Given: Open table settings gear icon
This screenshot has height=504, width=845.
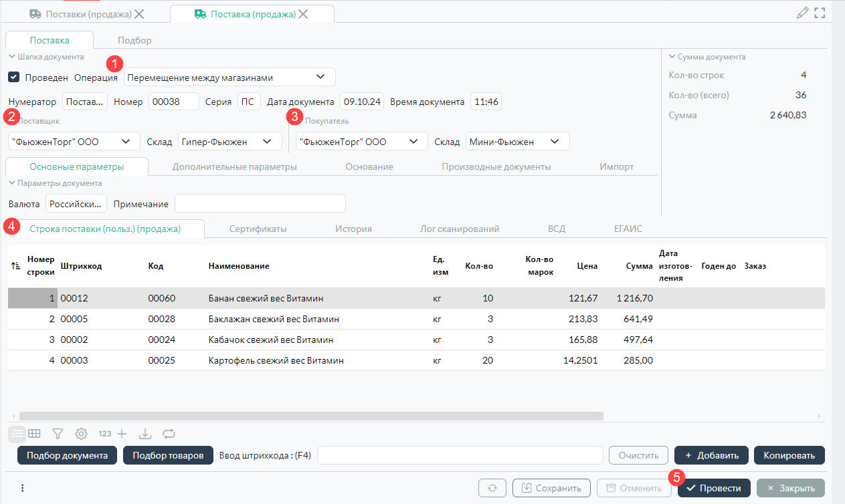Looking at the screenshot, I should tap(81, 434).
